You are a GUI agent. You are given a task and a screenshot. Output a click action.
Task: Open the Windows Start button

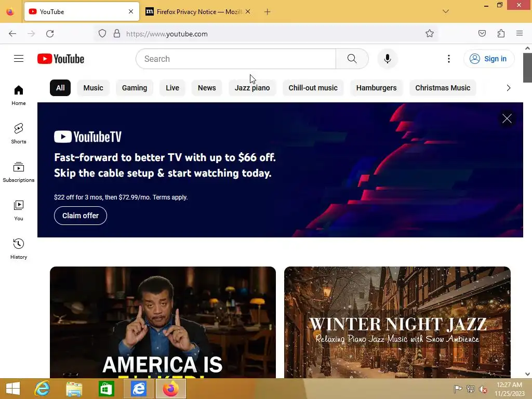tap(13, 389)
